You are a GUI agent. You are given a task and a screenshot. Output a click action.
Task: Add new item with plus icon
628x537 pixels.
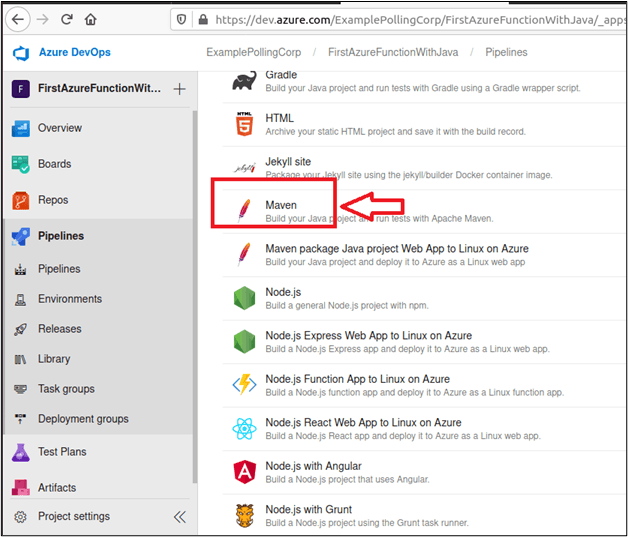(179, 89)
